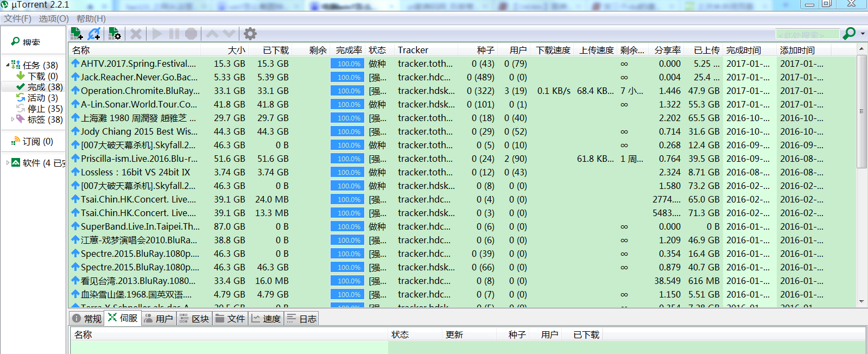Image resolution: width=868 pixels, height=354 pixels.
Task: Click into the toolbar search field
Action: [x=807, y=34]
